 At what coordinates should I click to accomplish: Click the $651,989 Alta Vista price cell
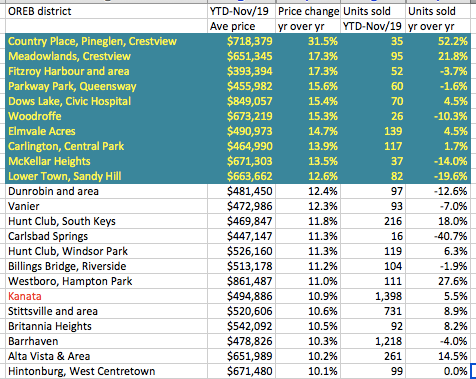pyautogui.click(x=241, y=356)
